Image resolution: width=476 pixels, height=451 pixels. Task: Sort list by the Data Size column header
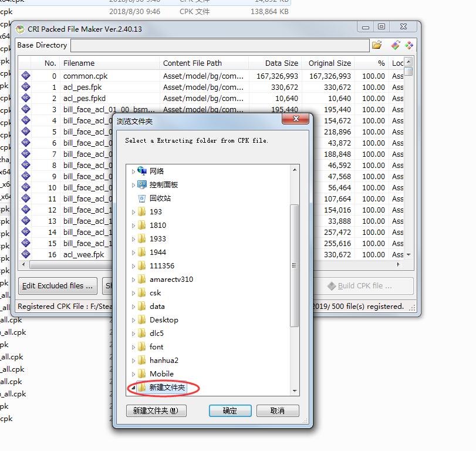tap(275, 63)
